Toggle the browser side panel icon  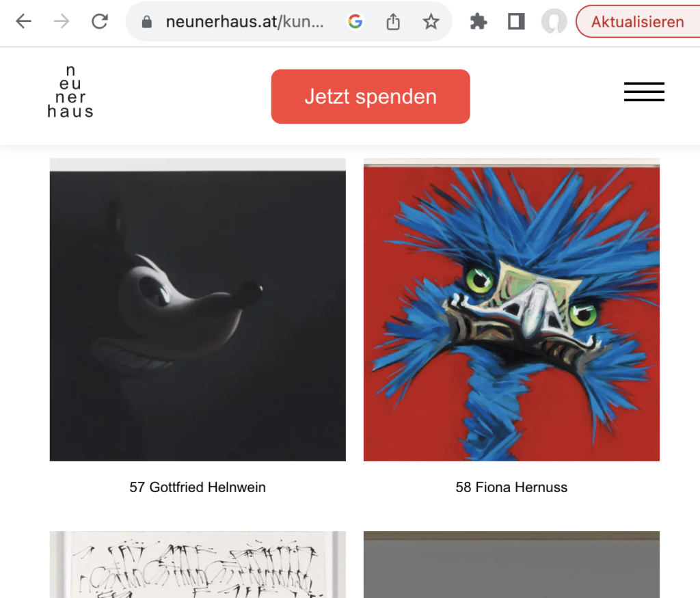tap(516, 21)
